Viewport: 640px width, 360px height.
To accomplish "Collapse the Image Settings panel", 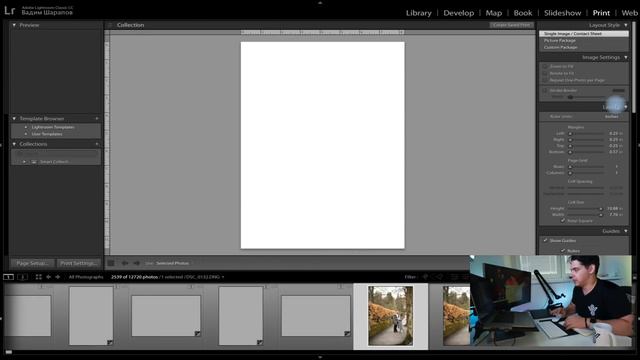I will [x=626, y=58].
